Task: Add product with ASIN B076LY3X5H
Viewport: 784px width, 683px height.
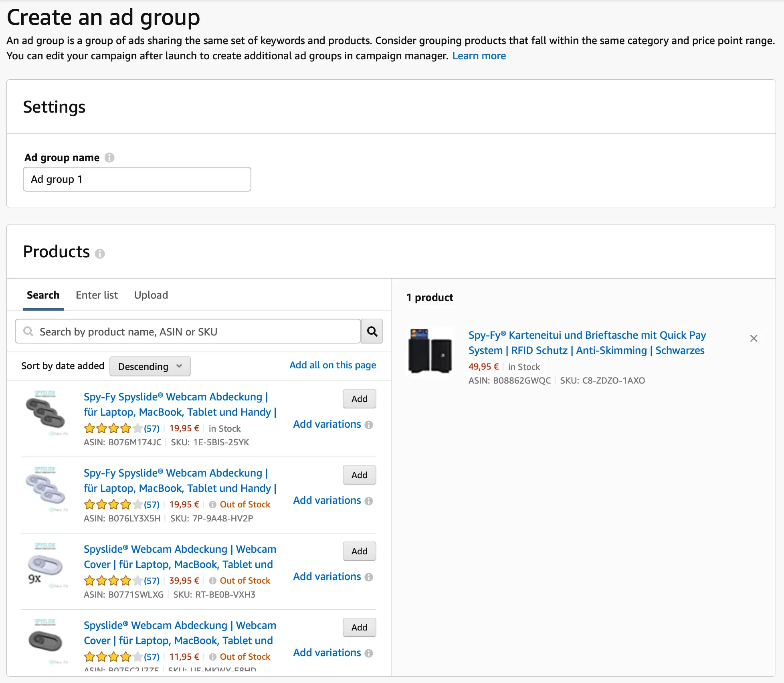Action: tap(359, 475)
